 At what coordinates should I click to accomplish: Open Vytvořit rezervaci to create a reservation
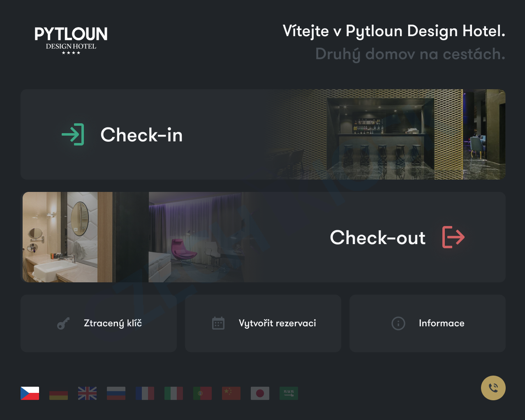263,323
